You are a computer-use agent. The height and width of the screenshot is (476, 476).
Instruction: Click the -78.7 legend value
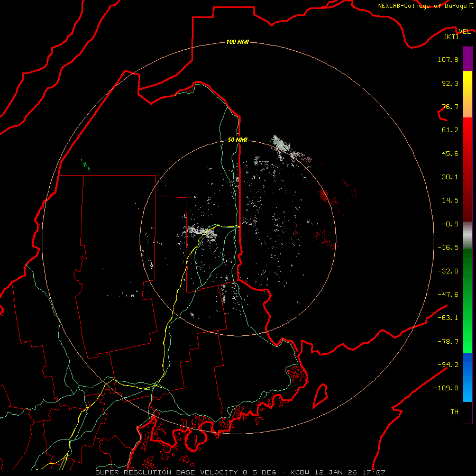coord(448,342)
